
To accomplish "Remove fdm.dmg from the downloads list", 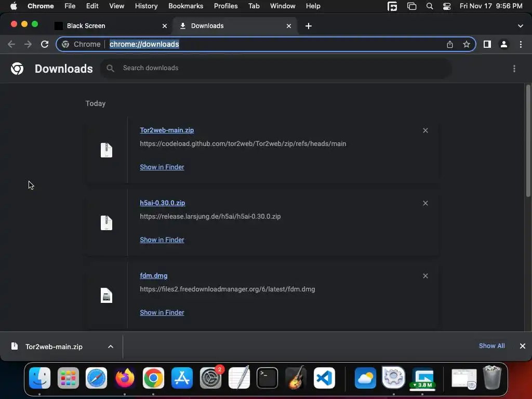I will pyautogui.click(x=425, y=276).
